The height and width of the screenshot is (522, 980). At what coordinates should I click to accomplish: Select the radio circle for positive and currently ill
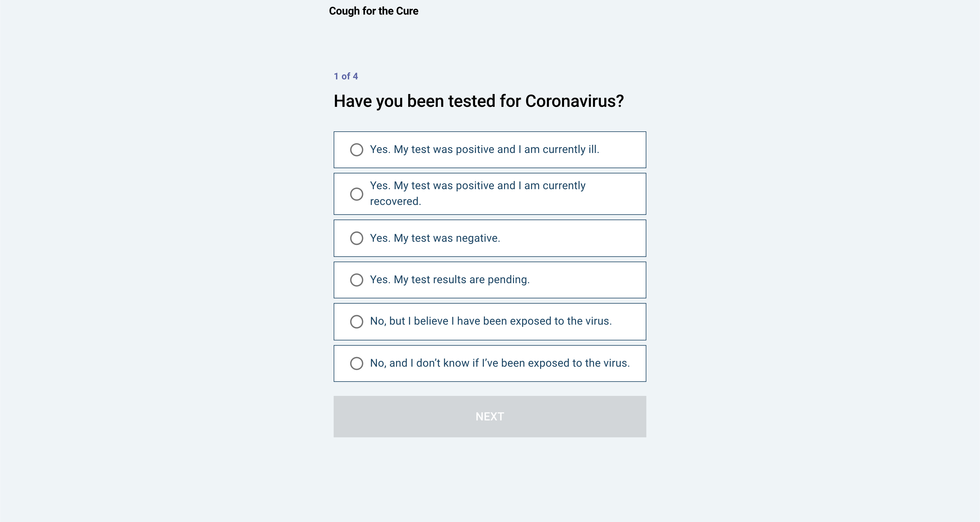point(356,150)
